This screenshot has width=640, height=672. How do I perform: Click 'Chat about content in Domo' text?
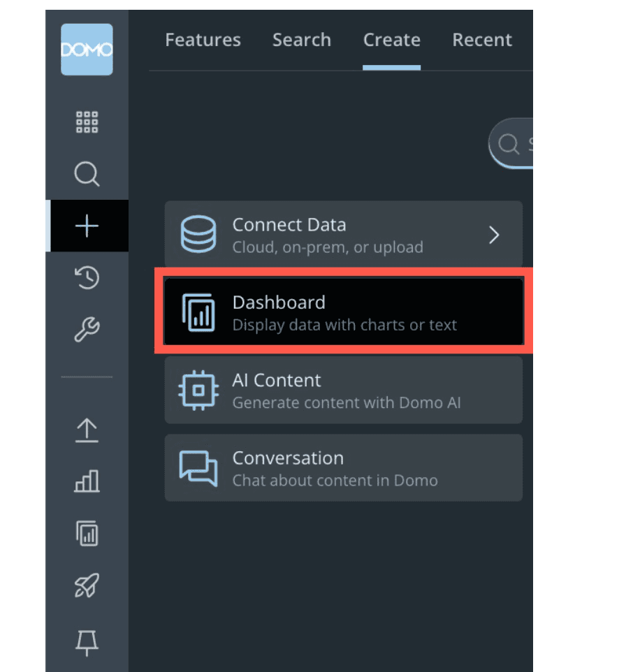[x=335, y=481]
